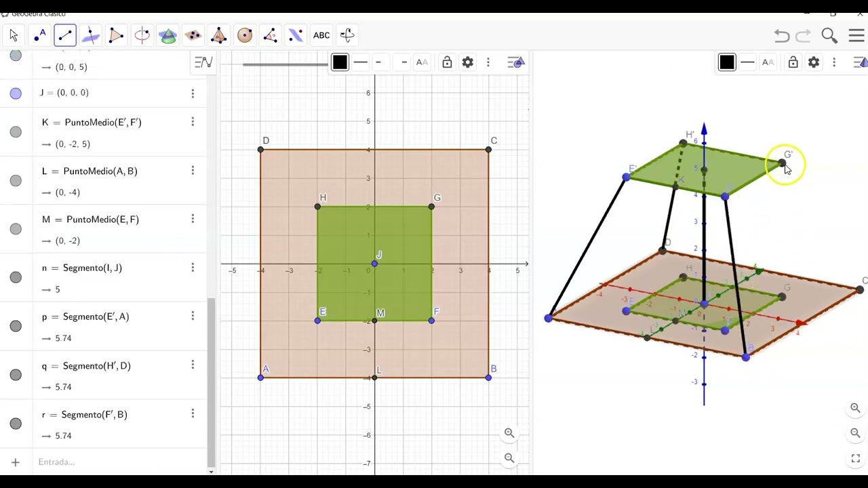Toggle visibility of segment p

(16, 326)
